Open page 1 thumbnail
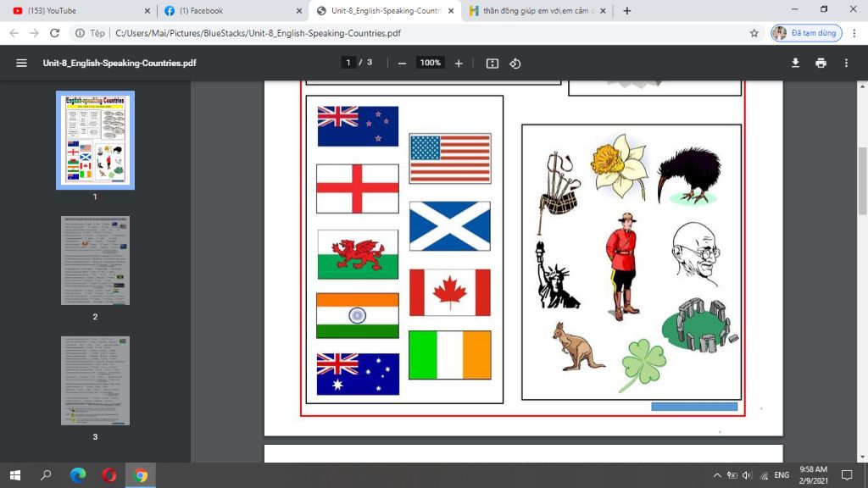 click(x=95, y=141)
